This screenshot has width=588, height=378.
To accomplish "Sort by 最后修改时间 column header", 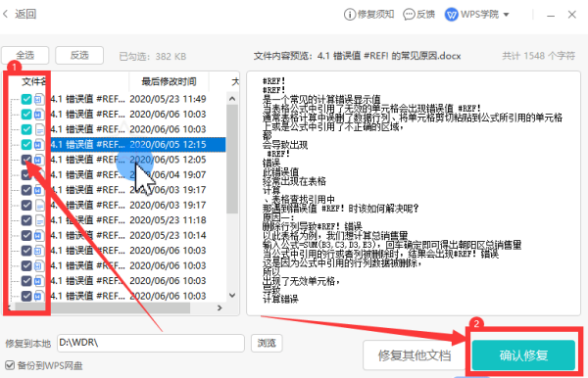I will [x=169, y=81].
